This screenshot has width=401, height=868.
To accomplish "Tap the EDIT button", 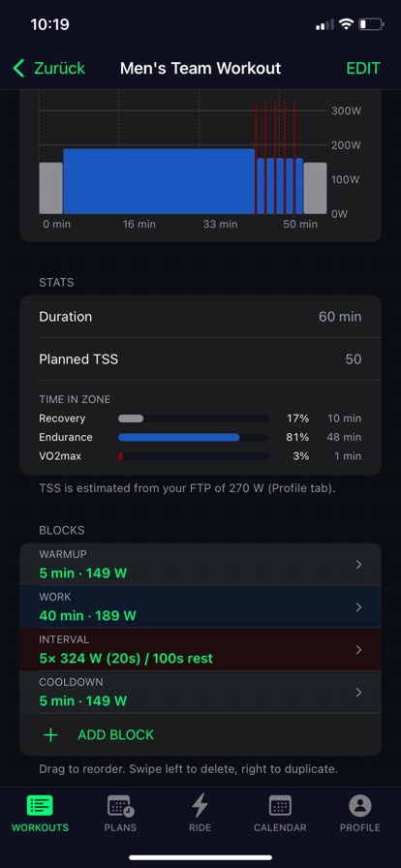I will pos(363,69).
